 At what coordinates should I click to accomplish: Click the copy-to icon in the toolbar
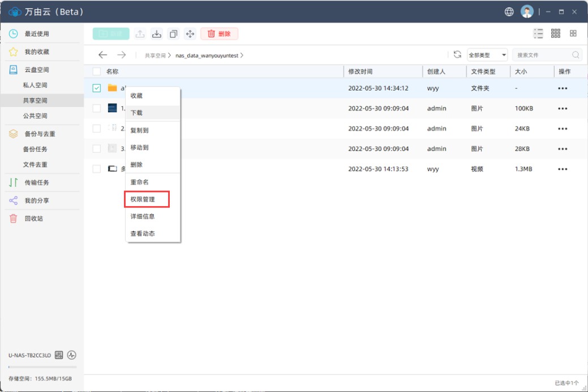[173, 34]
